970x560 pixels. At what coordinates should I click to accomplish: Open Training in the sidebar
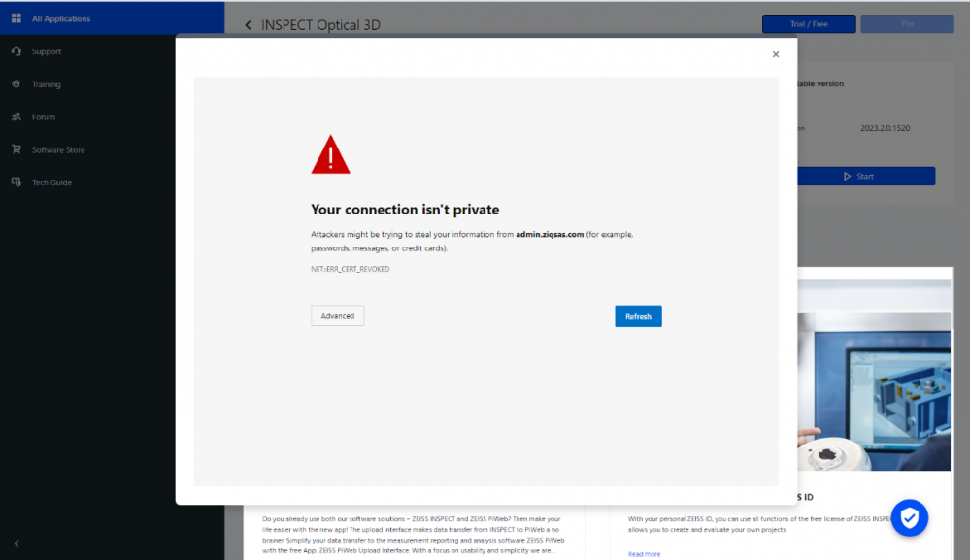(47, 84)
